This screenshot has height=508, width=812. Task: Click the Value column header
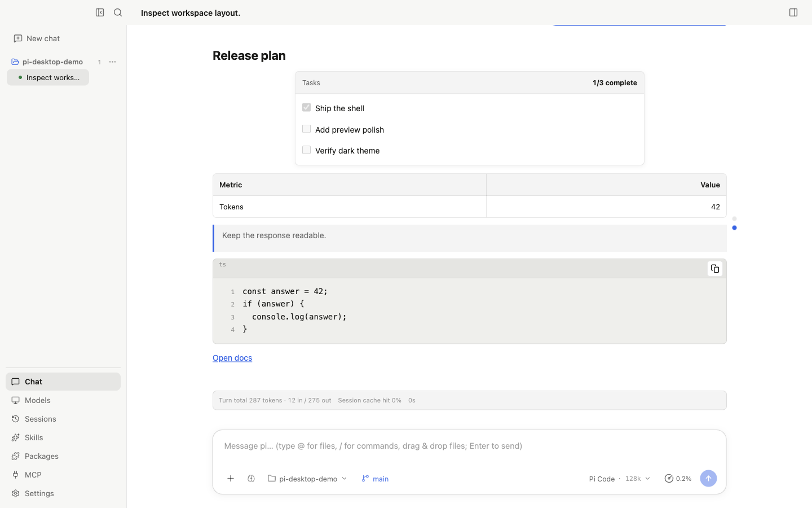click(606, 185)
